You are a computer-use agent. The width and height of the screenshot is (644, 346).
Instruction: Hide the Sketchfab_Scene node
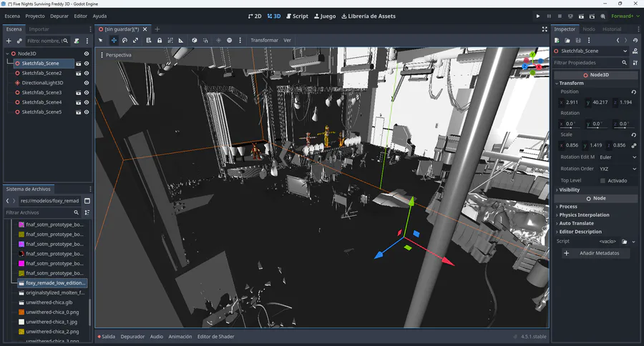click(x=87, y=64)
